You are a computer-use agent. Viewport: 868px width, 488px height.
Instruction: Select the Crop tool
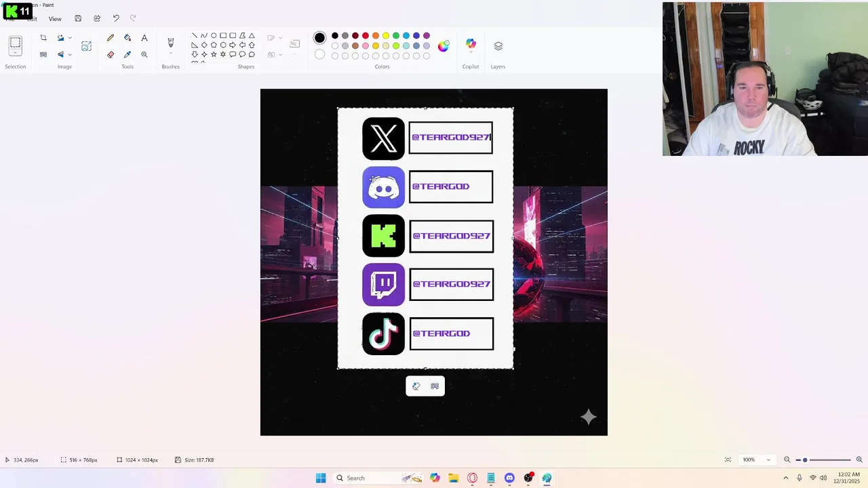(x=43, y=38)
